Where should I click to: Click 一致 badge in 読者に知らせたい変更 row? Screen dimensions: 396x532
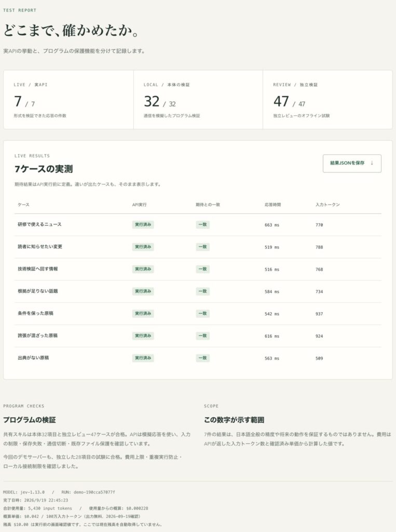coord(202,247)
